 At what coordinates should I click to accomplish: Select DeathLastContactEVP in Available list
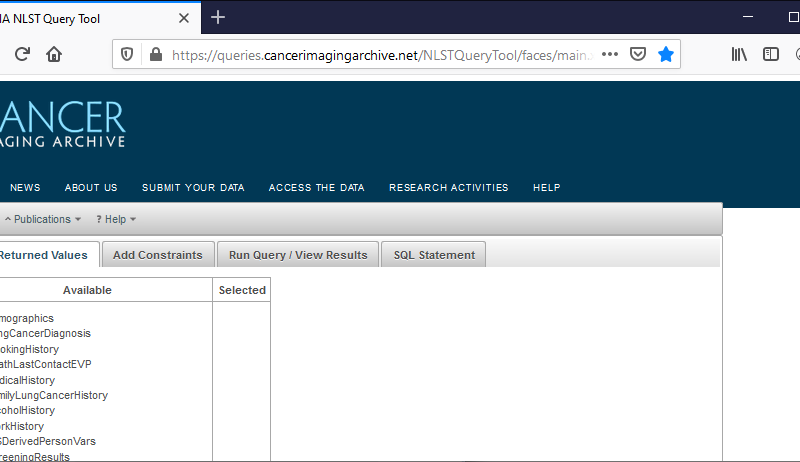click(45, 365)
